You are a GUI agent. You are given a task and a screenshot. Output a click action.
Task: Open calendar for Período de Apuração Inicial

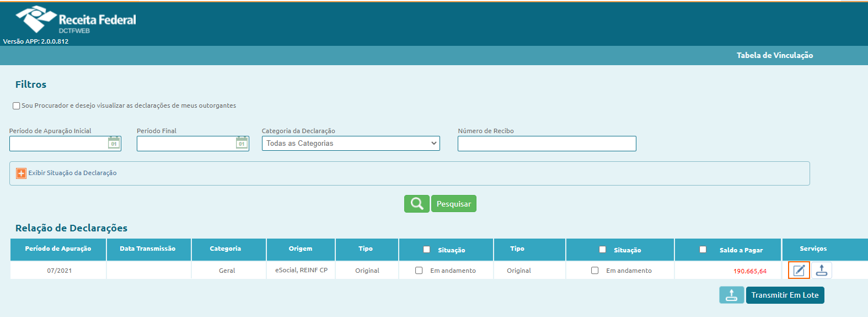[x=114, y=143]
